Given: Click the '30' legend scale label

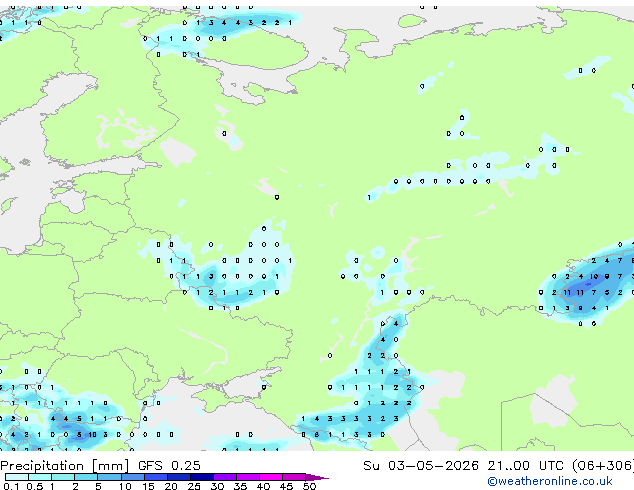Looking at the screenshot, I should point(217,486).
